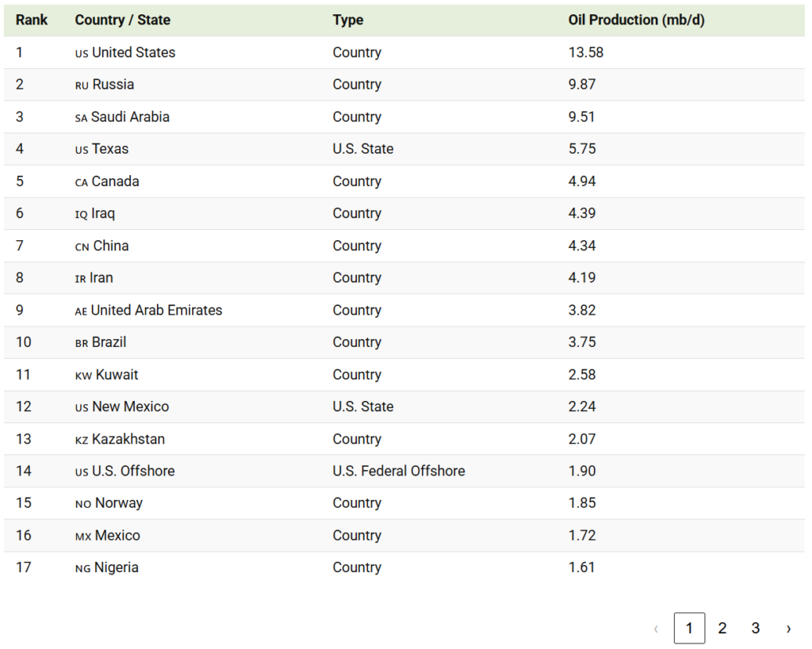
Task: Select the China row name
Action: (x=102, y=246)
